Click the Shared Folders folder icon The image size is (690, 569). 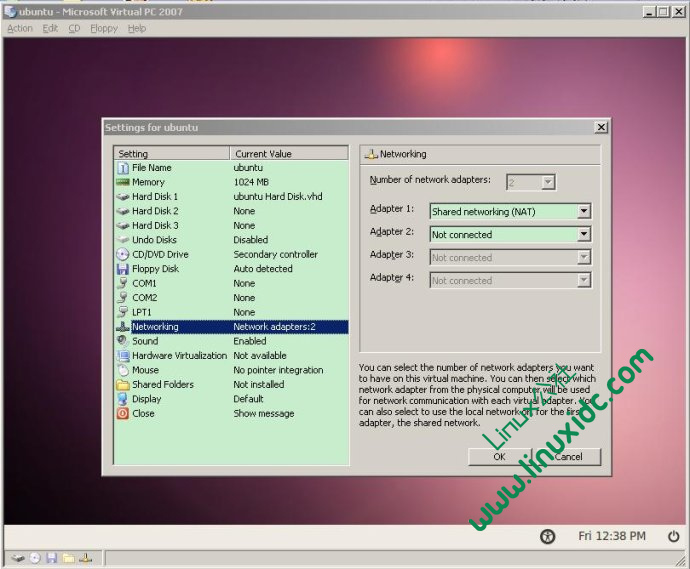123,385
